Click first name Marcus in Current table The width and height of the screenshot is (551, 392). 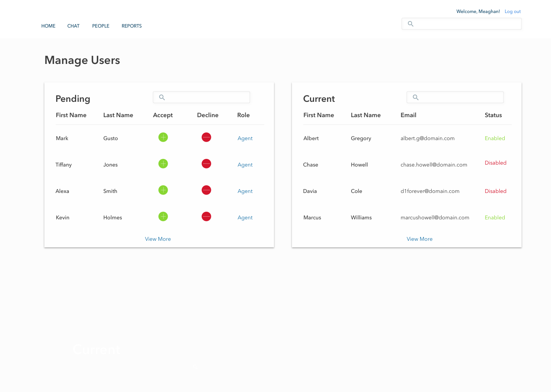(x=312, y=217)
